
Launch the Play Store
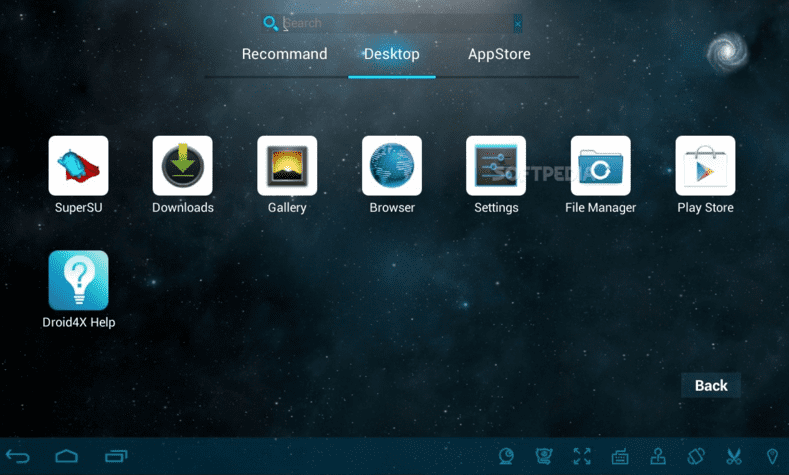pos(705,166)
